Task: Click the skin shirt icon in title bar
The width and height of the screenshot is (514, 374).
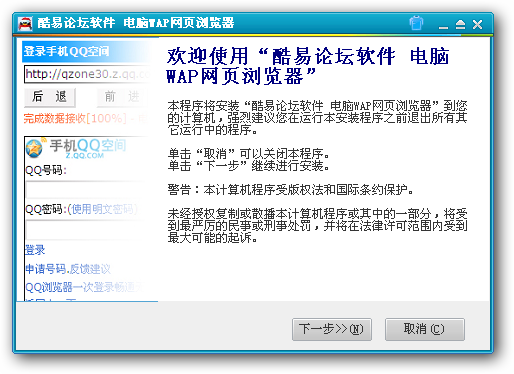Action: coord(416,23)
